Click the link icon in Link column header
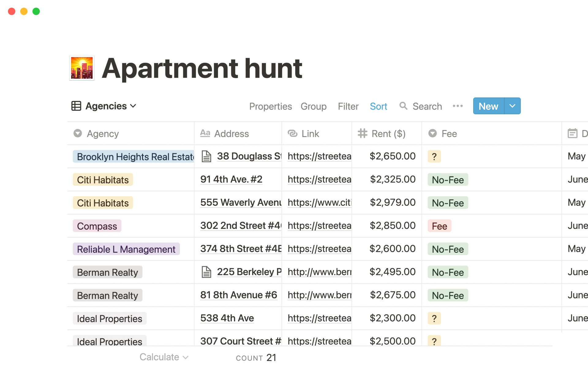Screen dimensions: 588x368 coord(292,133)
